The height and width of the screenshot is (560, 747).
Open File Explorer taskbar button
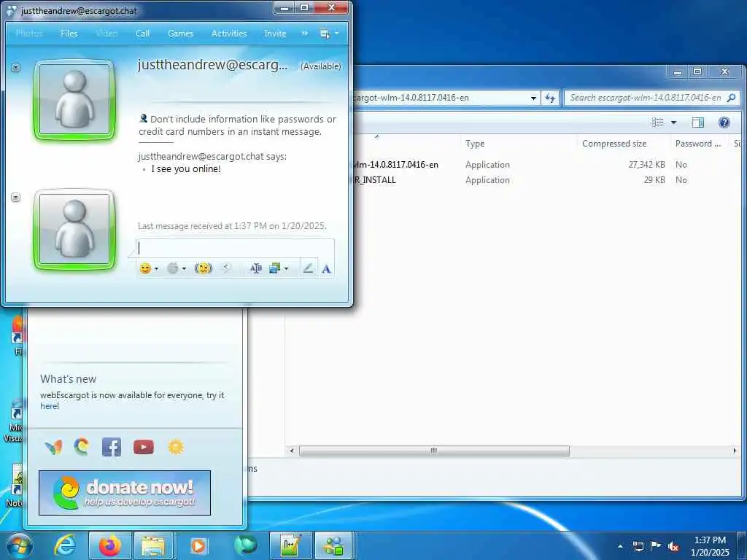pyautogui.click(x=153, y=545)
